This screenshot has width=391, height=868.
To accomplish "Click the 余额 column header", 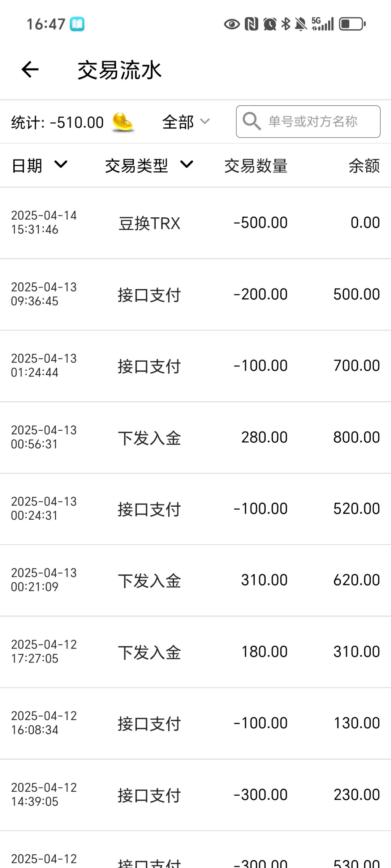I will 364,166.
